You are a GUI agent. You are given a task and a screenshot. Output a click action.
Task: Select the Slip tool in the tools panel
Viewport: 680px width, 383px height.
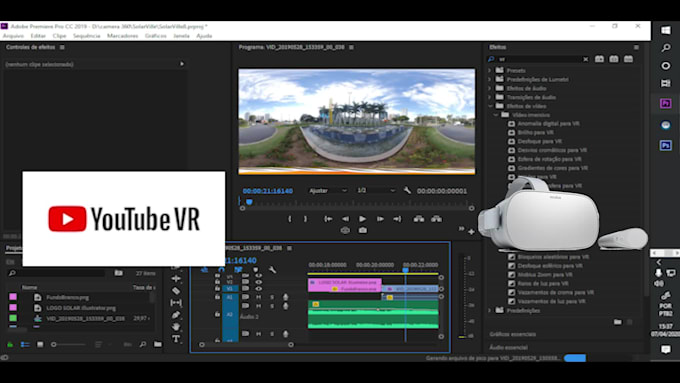pyautogui.click(x=176, y=303)
